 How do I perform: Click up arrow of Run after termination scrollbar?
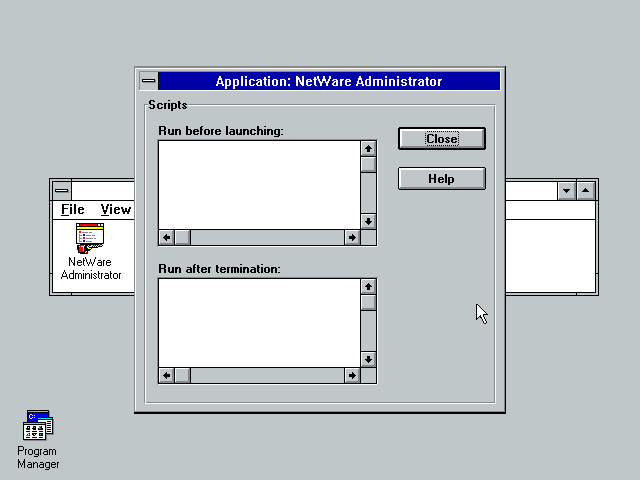368,287
